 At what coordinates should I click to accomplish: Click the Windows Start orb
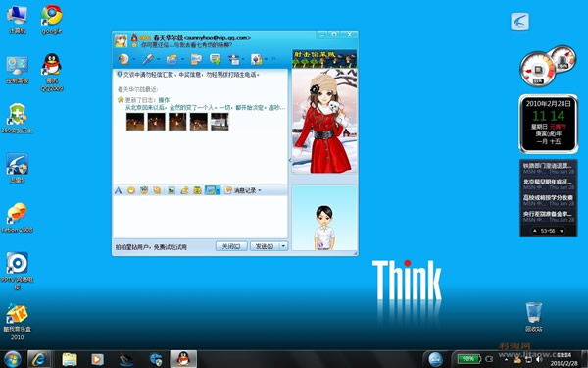pyautogui.click(x=13, y=359)
